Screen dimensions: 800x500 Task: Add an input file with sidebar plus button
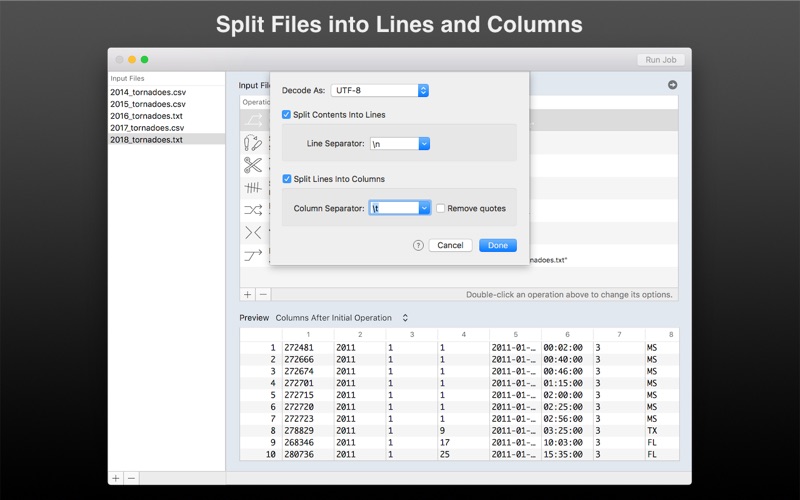[116, 478]
